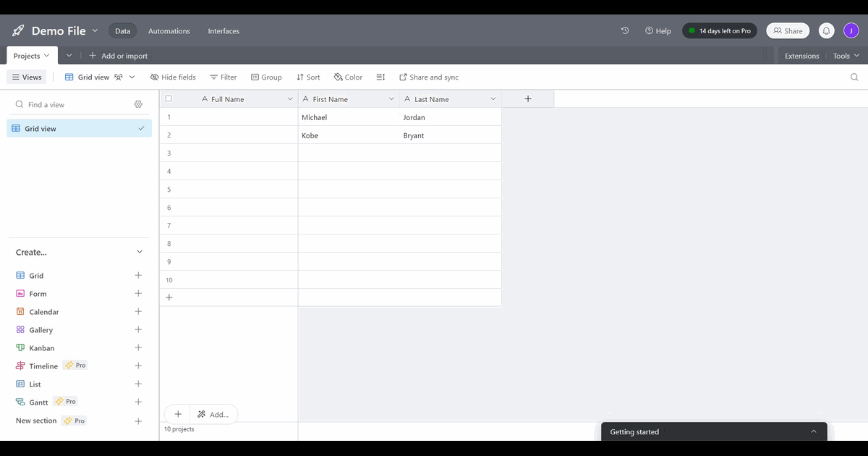Expand the Getting started panel

[813, 431]
